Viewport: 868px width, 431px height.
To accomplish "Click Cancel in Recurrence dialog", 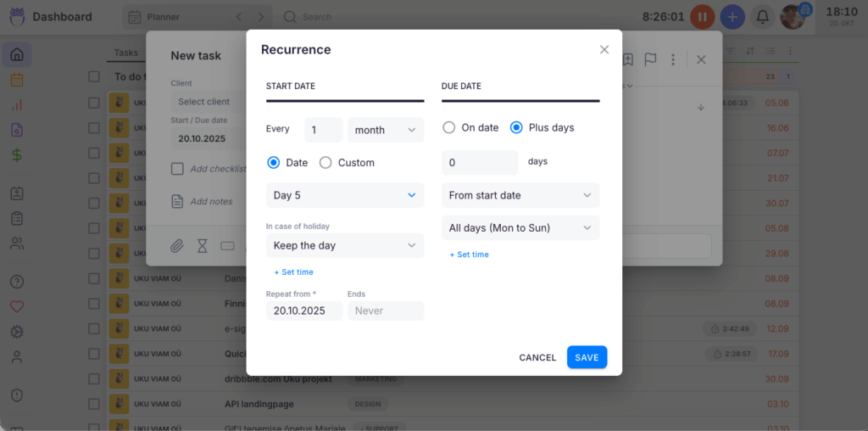I will coord(537,357).
